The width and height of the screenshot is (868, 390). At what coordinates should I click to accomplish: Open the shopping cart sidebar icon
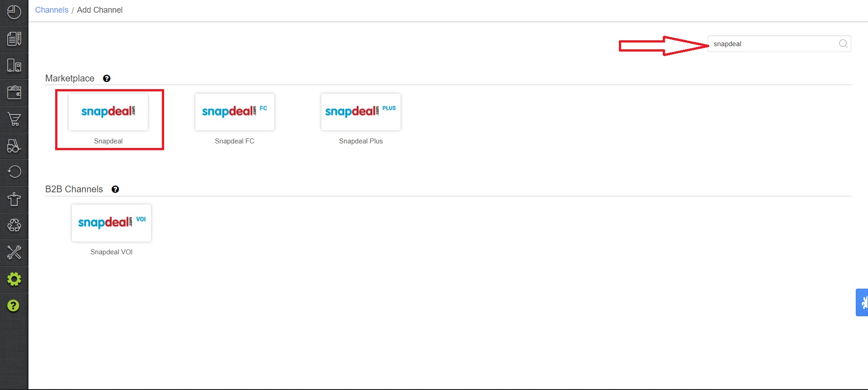(14, 119)
